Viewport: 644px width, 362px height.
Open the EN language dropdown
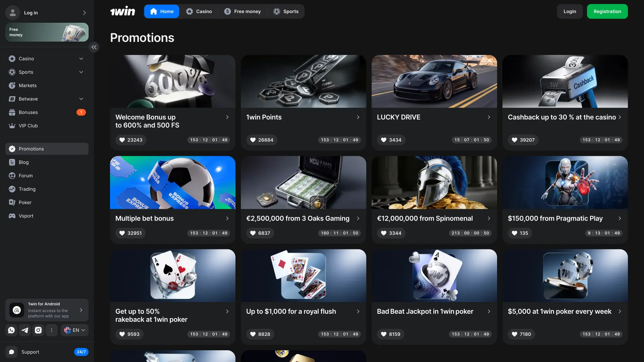74,330
